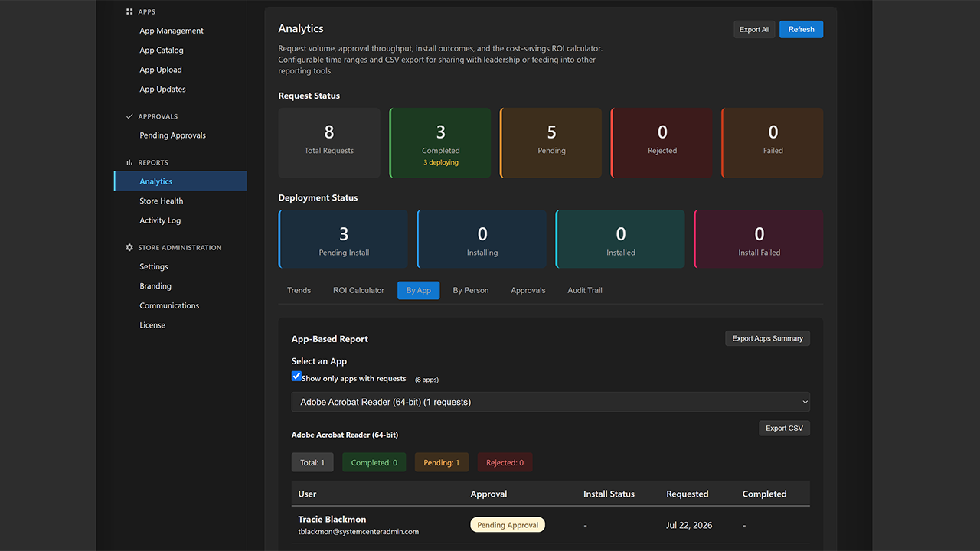The width and height of the screenshot is (980, 551).
Task: Click the Requested column header
Action: [688, 494]
